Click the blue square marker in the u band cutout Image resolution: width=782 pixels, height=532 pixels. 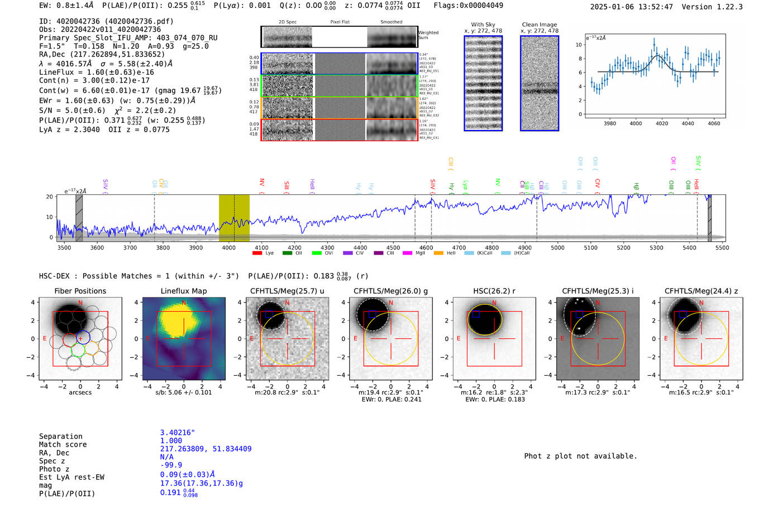coord(269,314)
